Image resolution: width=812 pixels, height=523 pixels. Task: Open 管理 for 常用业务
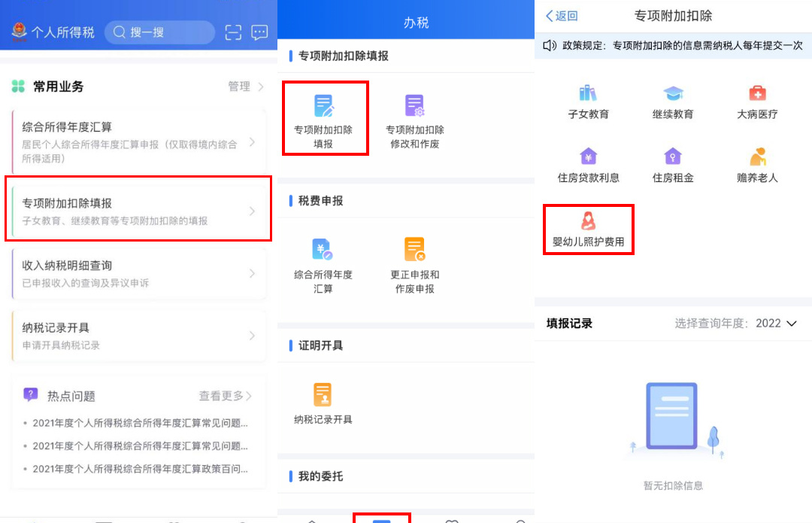tap(246, 87)
